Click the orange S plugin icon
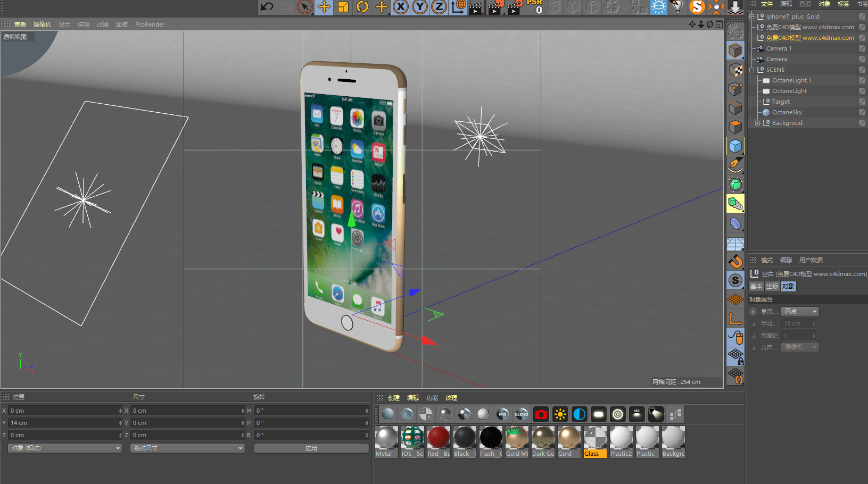The height and width of the screenshot is (484, 868). click(x=697, y=7)
